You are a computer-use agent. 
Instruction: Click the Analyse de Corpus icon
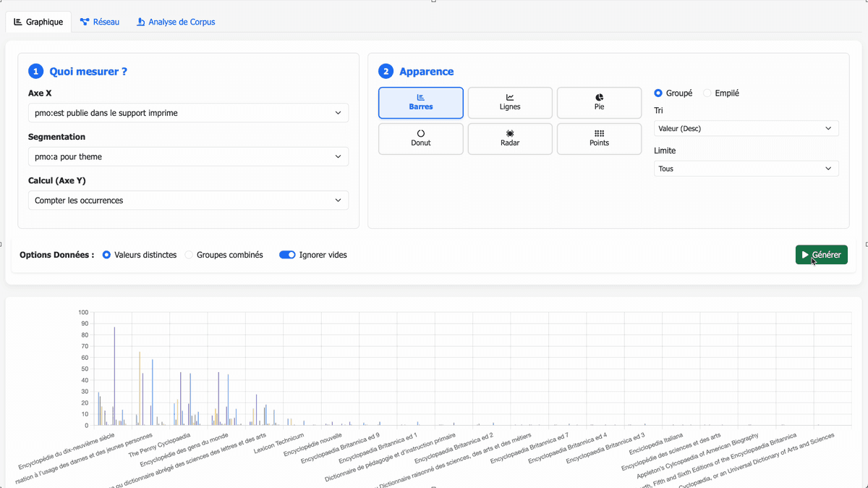coord(141,22)
